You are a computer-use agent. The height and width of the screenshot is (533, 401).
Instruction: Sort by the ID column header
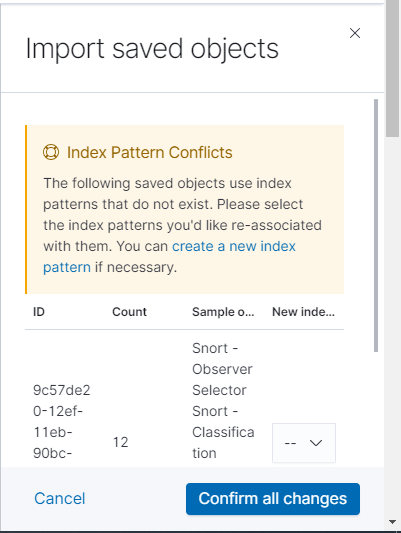click(x=39, y=312)
